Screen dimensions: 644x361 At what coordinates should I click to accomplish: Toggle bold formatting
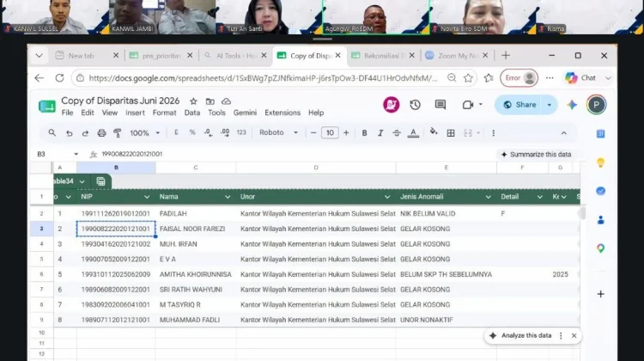pos(364,133)
